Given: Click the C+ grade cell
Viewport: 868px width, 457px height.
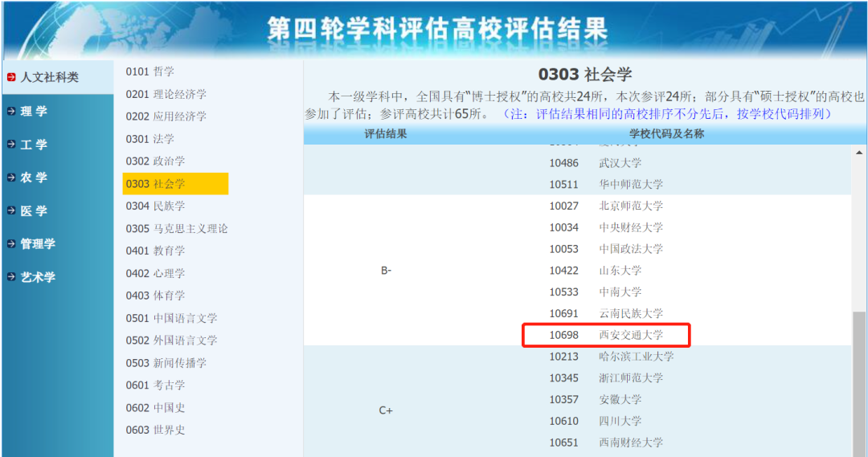Looking at the screenshot, I should (x=386, y=410).
